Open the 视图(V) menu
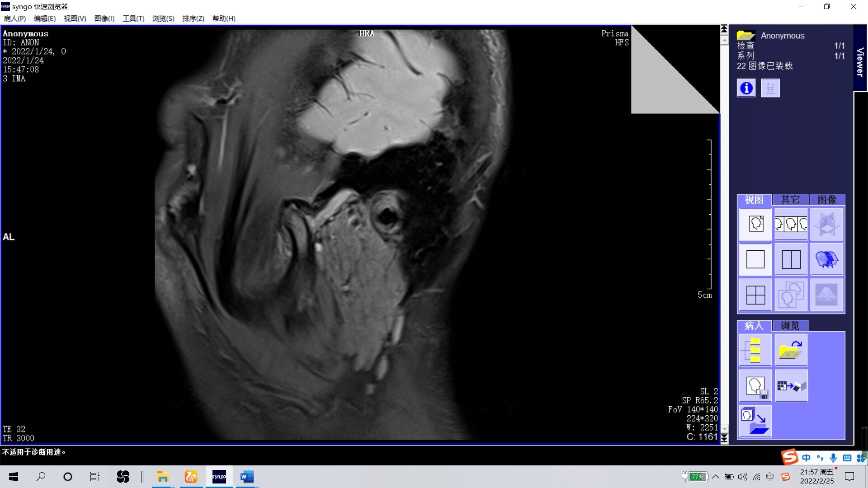The image size is (868, 488). pyautogui.click(x=75, y=19)
